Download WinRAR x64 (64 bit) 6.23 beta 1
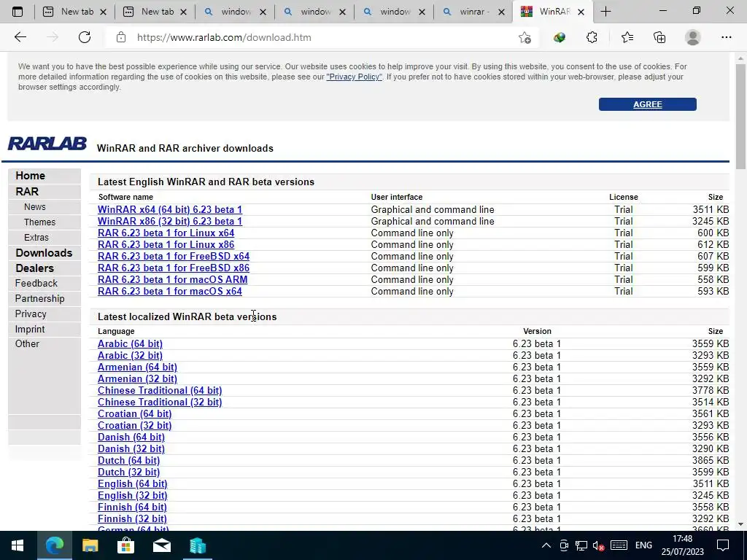This screenshot has width=747, height=560. click(169, 209)
